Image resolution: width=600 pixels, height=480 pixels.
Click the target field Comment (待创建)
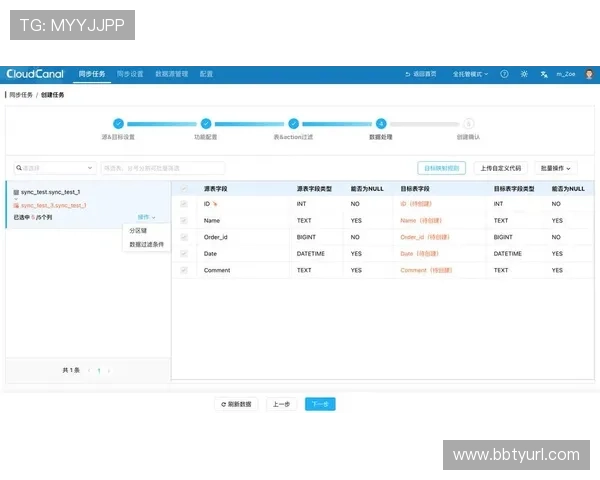(x=426, y=270)
